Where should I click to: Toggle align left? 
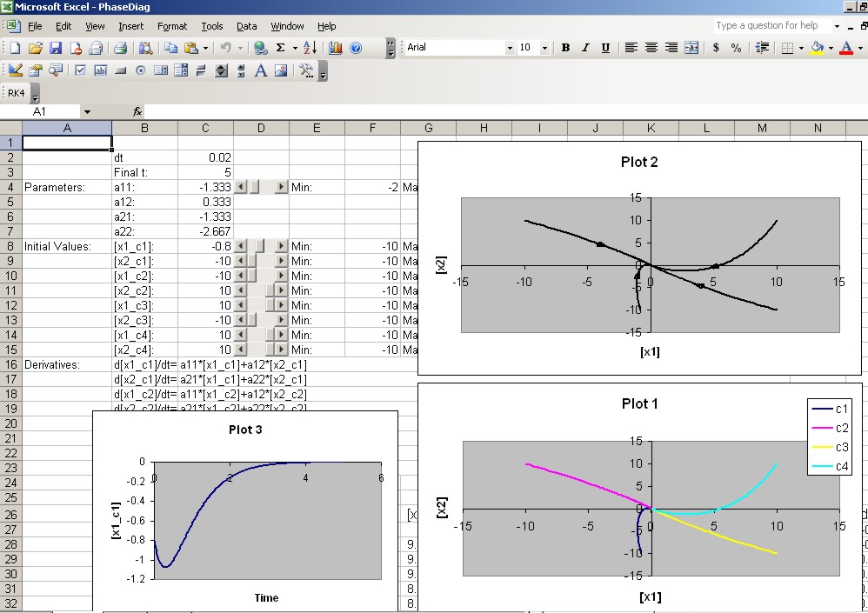(x=631, y=48)
